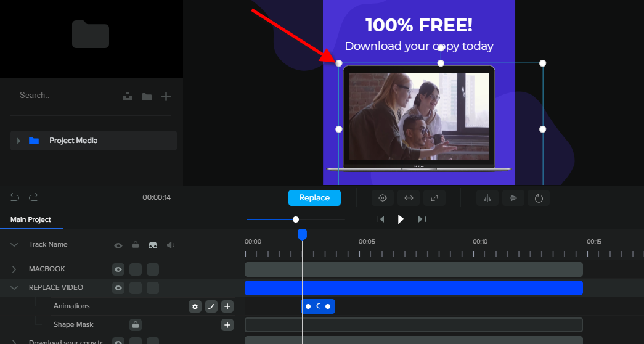Click the Animations row label
Image resolution: width=644 pixels, height=344 pixels.
point(71,306)
